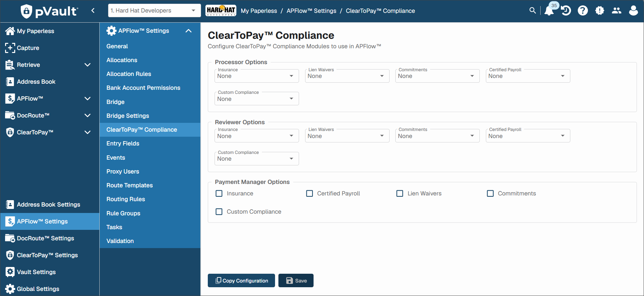Click the ClearToPay shield icon
This screenshot has width=644, height=296.
coord(10,132)
